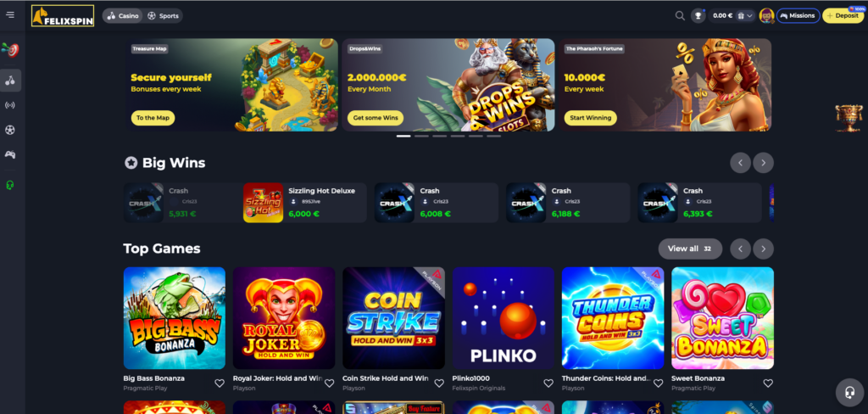Go to previous Top Games with left chevron
868x414 pixels.
[x=740, y=249]
